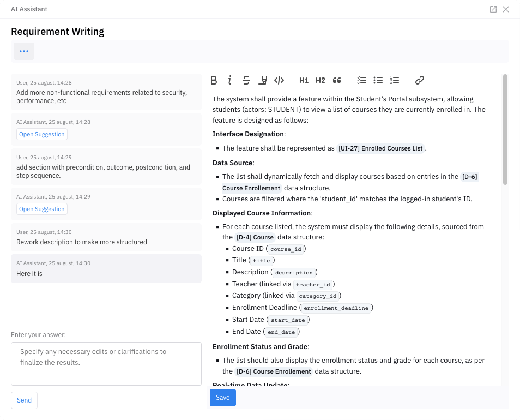
Task: Click the editor vertical scrollbar thumb
Action: [x=505, y=129]
